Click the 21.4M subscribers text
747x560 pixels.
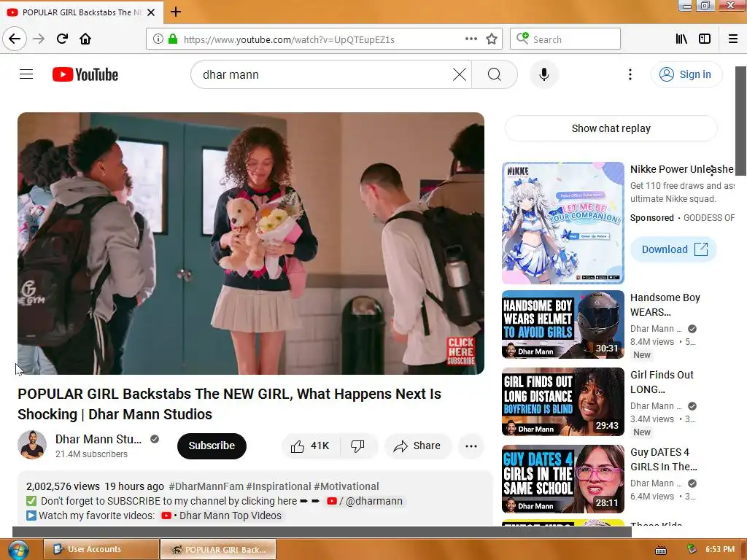pyautogui.click(x=91, y=454)
